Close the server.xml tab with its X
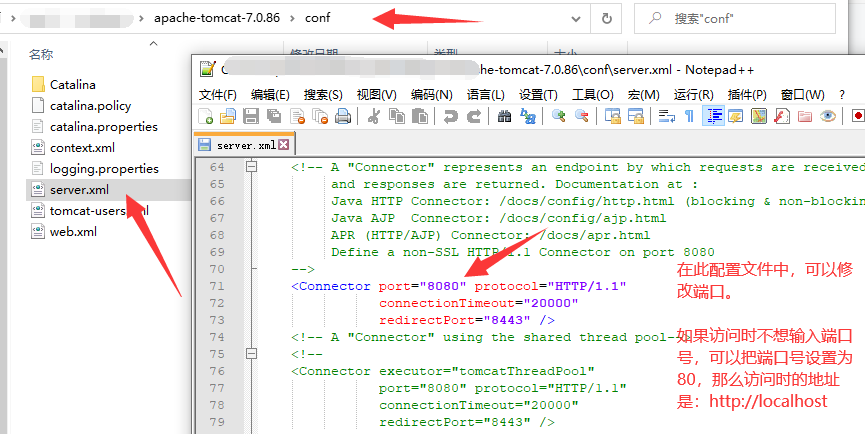Screen dimensions: 865x434 pyautogui.click(x=284, y=145)
